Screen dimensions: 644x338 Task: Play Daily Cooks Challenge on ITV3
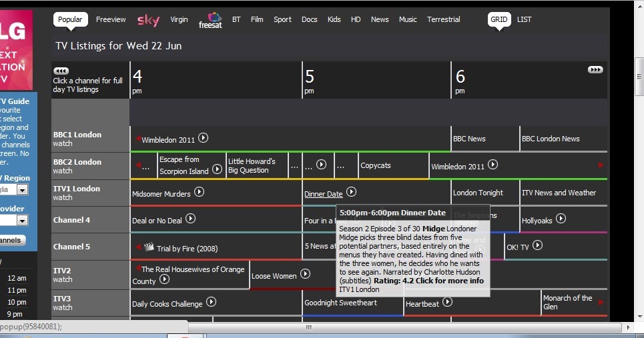(x=211, y=302)
